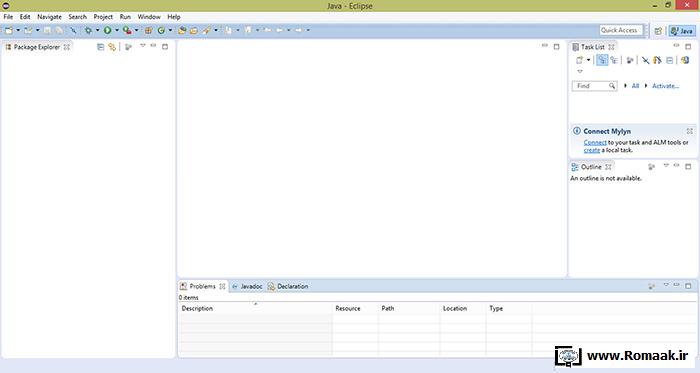The height and width of the screenshot is (373, 700).
Task: Maximize the editor area
Action: tap(556, 46)
